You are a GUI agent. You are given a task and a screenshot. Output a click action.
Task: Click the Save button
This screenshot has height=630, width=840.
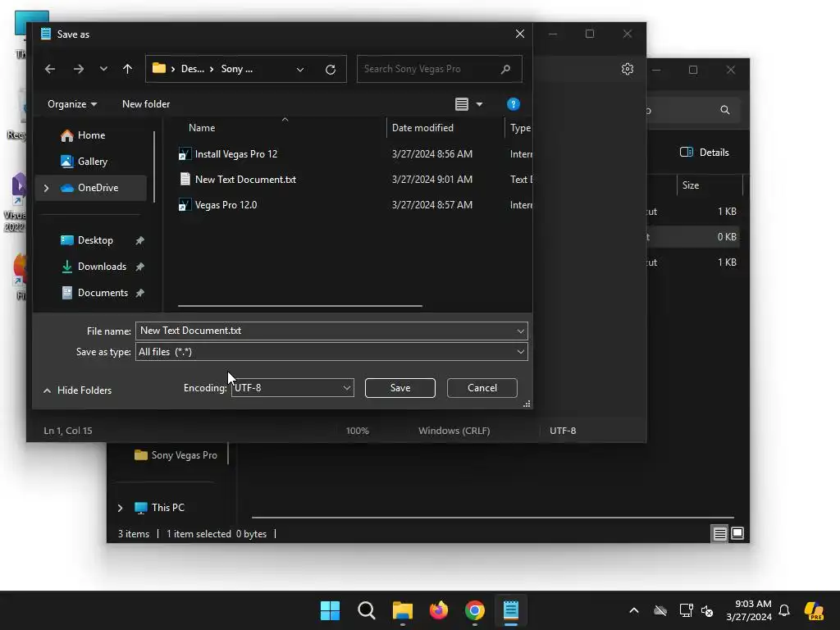click(400, 388)
